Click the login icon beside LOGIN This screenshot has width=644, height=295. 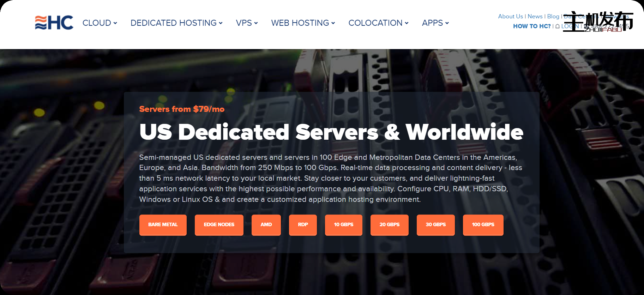coord(558,26)
